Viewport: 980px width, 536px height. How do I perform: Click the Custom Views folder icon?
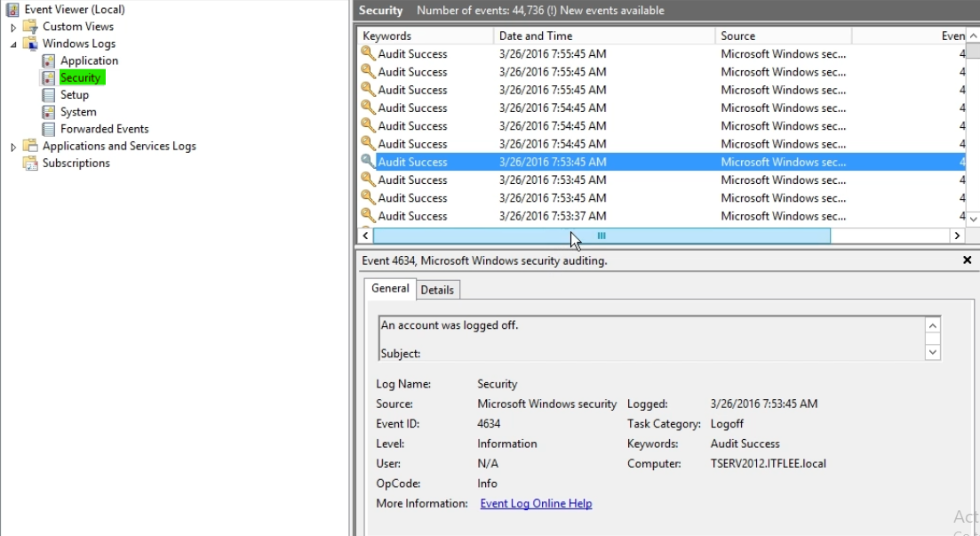point(31,27)
